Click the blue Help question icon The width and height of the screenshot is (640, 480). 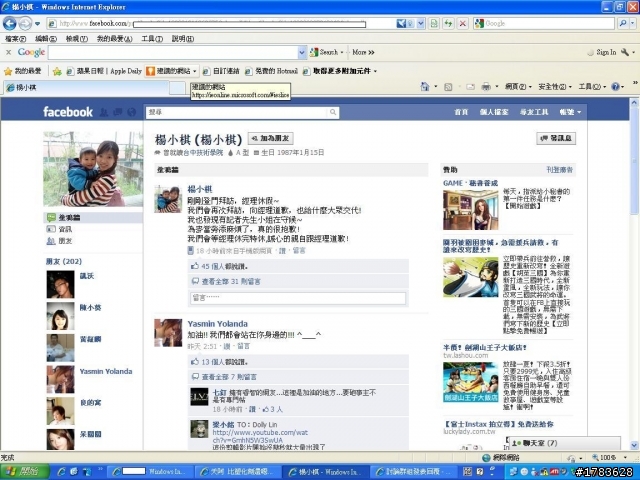click(x=616, y=87)
